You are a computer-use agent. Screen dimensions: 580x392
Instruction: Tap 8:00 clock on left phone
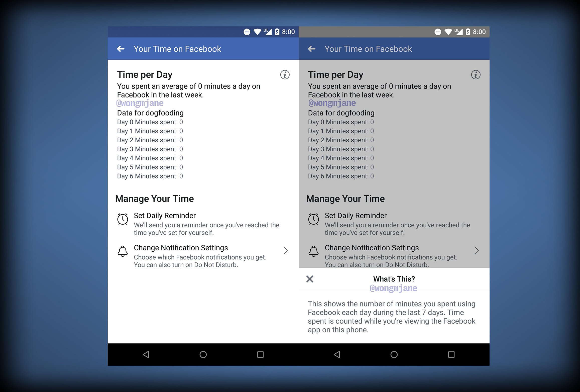pyautogui.click(x=288, y=32)
